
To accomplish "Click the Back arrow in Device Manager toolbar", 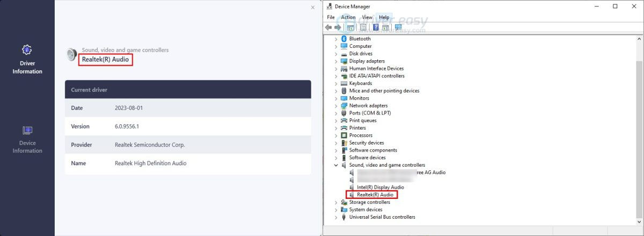I will pyautogui.click(x=328, y=27).
